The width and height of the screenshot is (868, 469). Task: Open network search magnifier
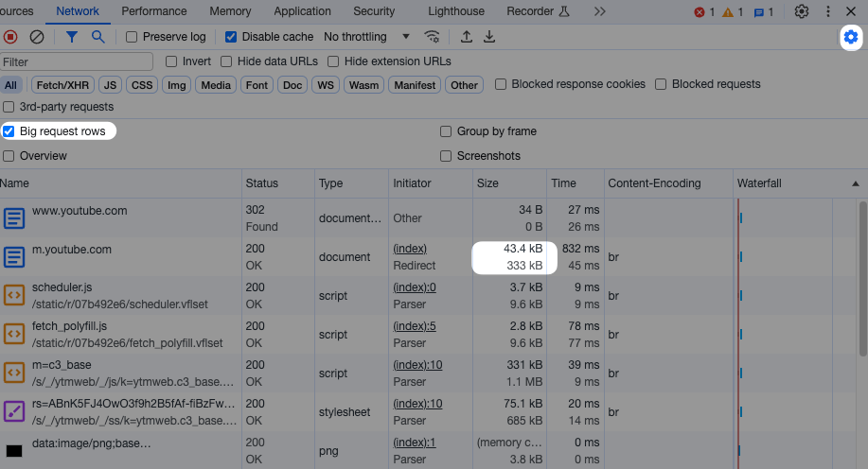(x=98, y=37)
